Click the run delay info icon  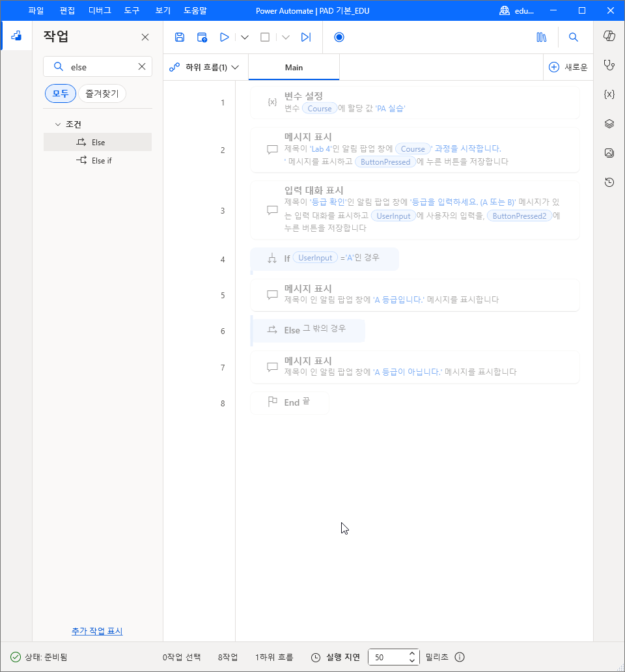(460, 657)
